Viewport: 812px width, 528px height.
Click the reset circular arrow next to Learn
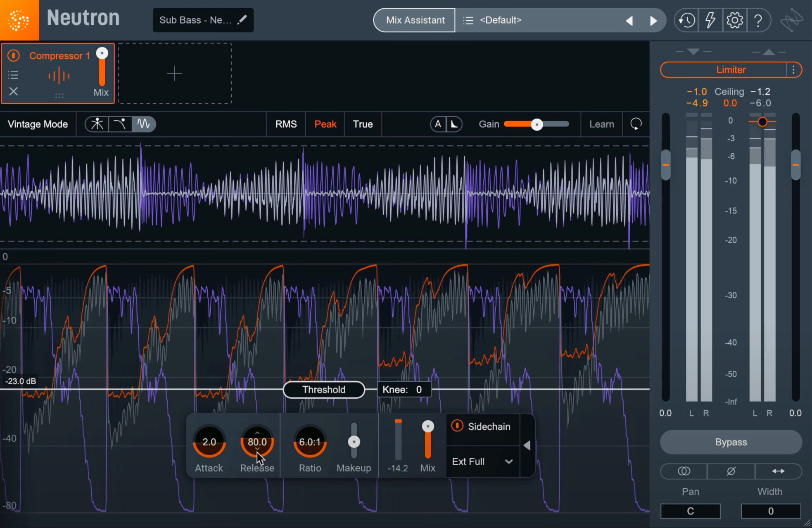pos(636,124)
